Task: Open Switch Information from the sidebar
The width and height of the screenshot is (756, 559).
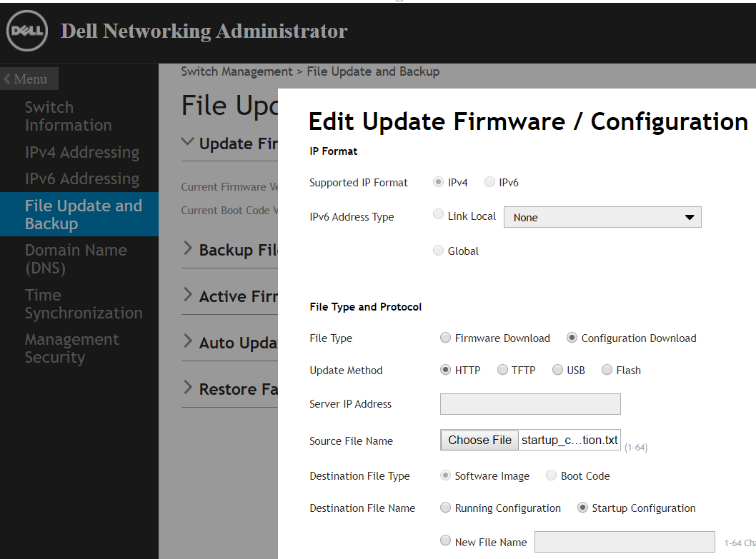Action: pos(68,116)
